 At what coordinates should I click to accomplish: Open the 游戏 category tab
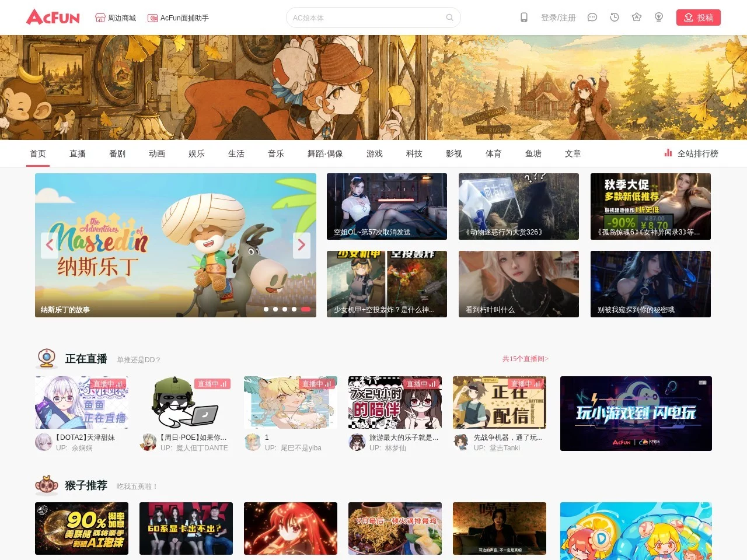[x=375, y=153]
